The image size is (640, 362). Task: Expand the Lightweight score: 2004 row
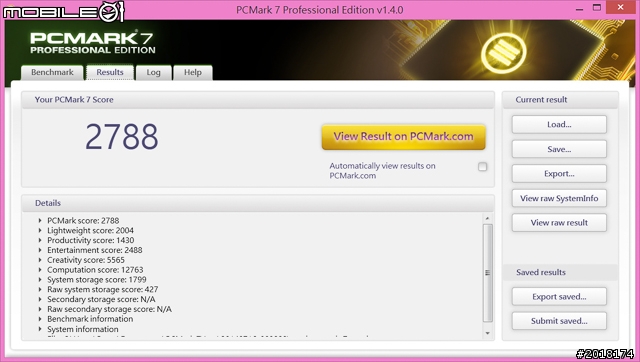tap(40, 230)
